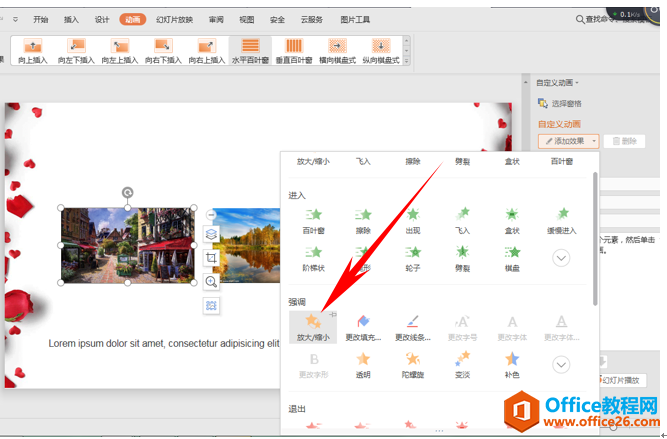Apply the 陀螺旋 emphasis effect
The height and width of the screenshot is (439, 667).
tap(413, 365)
